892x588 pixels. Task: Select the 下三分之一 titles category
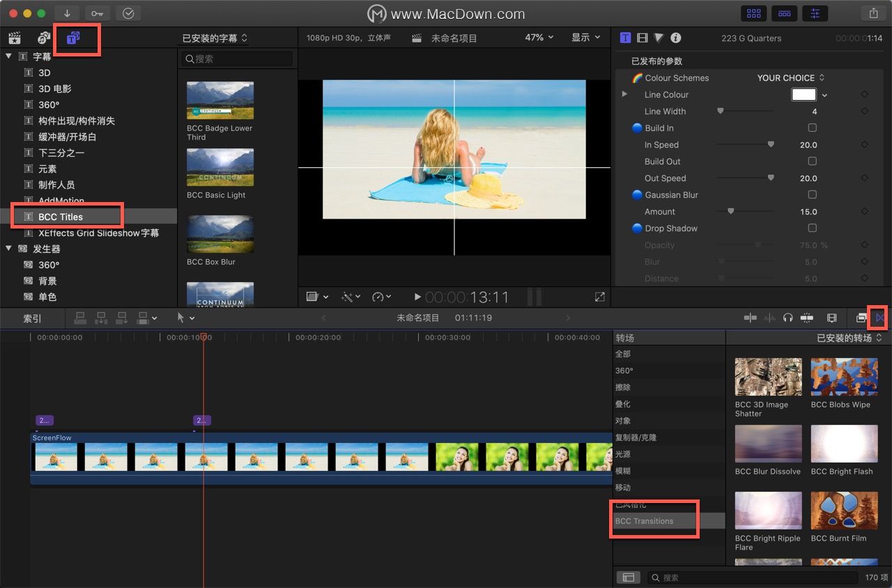click(89, 153)
